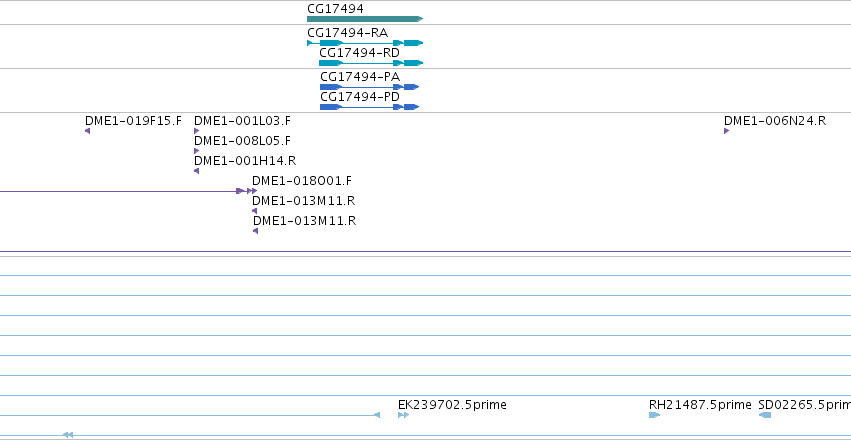Select the arrow marker under DME1-019F15.F
Viewport: 851px width, 440px height.
pyautogui.click(x=87, y=131)
